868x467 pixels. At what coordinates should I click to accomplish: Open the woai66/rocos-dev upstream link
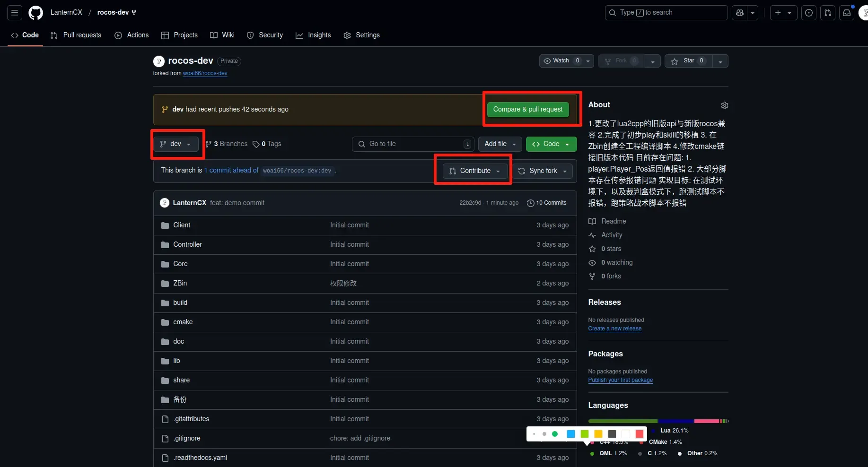coord(205,73)
